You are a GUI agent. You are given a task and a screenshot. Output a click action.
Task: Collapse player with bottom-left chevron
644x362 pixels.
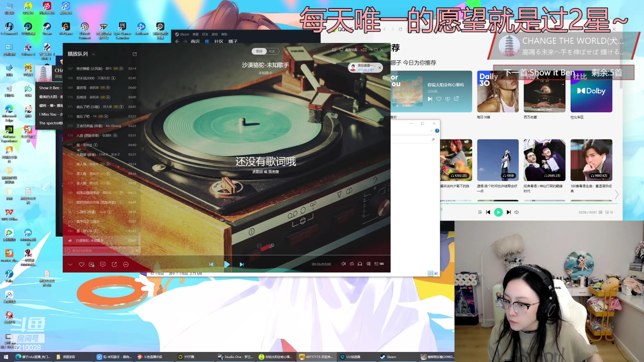point(70,264)
